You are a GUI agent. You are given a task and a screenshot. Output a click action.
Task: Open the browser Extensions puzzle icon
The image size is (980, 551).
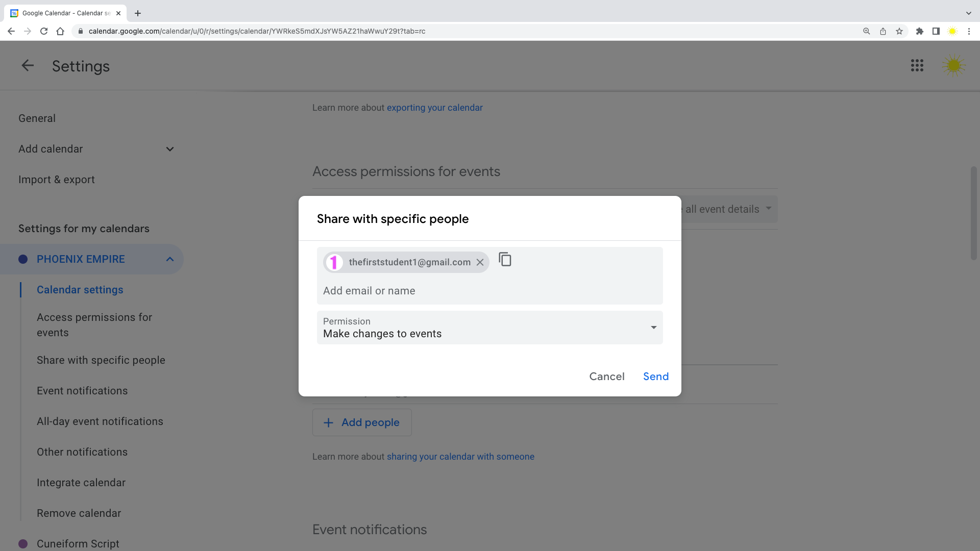tap(919, 31)
